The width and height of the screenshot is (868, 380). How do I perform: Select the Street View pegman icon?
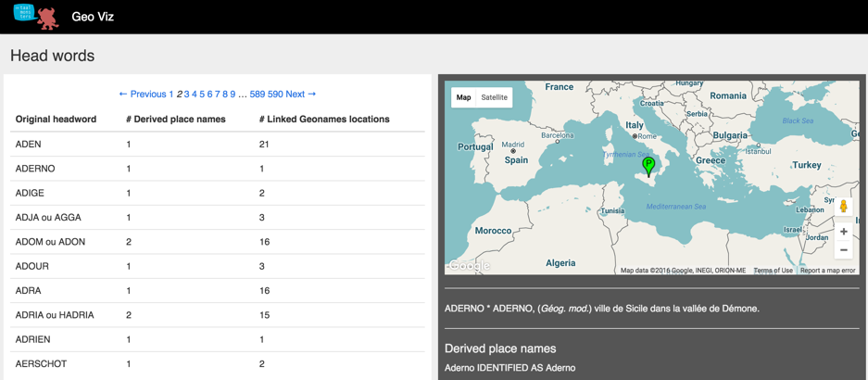pyautogui.click(x=843, y=207)
